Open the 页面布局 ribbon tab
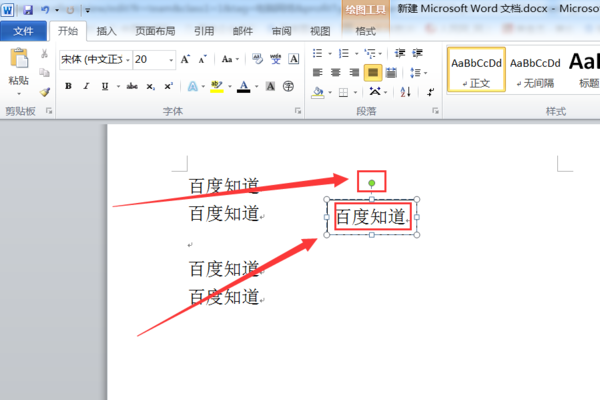 point(155,31)
